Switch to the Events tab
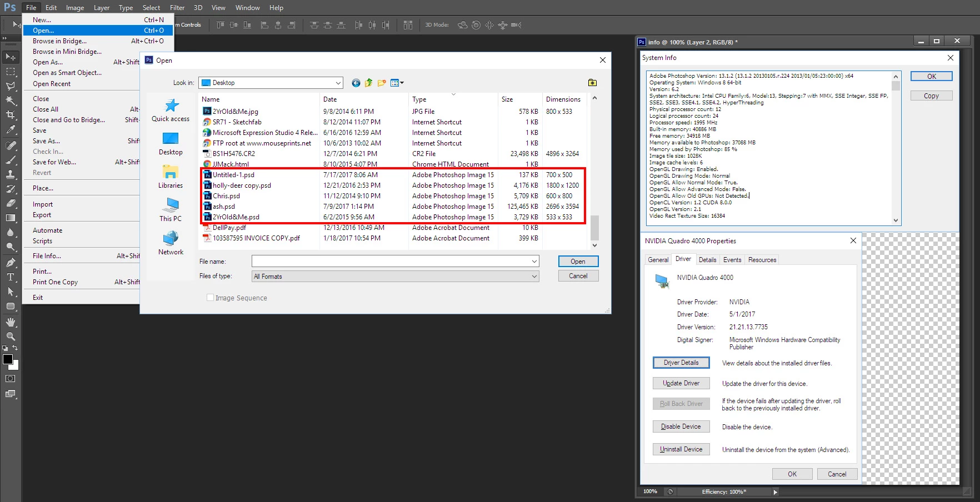This screenshot has width=980, height=502. 732,260
